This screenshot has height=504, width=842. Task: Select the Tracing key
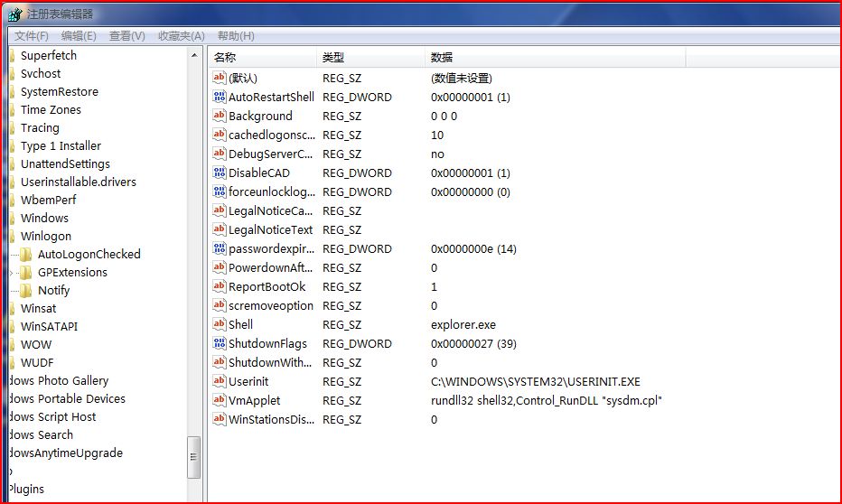[40, 127]
